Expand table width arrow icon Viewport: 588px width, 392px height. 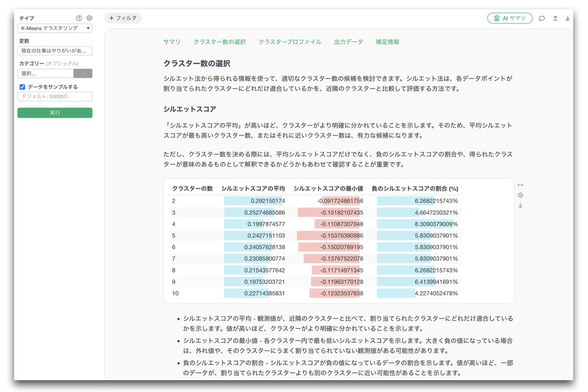click(520, 185)
